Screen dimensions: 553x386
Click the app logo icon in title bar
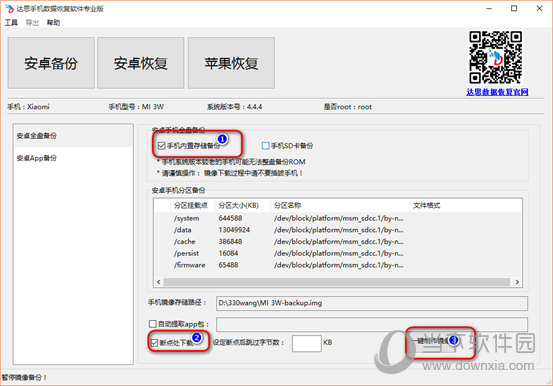click(x=9, y=8)
